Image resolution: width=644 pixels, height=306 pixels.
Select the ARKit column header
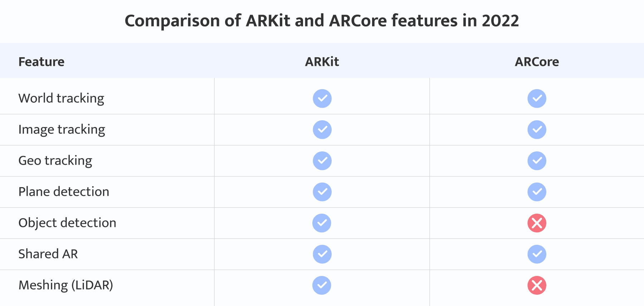[x=322, y=62]
